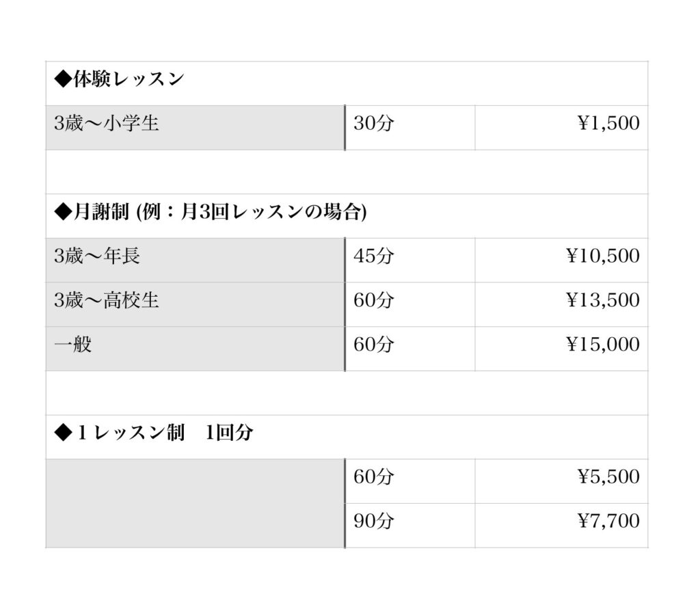Click the ¥13,500 price cell
The height and width of the screenshot is (605, 700).
[x=561, y=304]
